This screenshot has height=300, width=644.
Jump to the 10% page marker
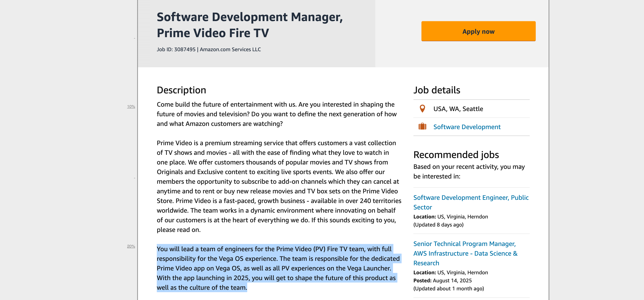click(131, 107)
